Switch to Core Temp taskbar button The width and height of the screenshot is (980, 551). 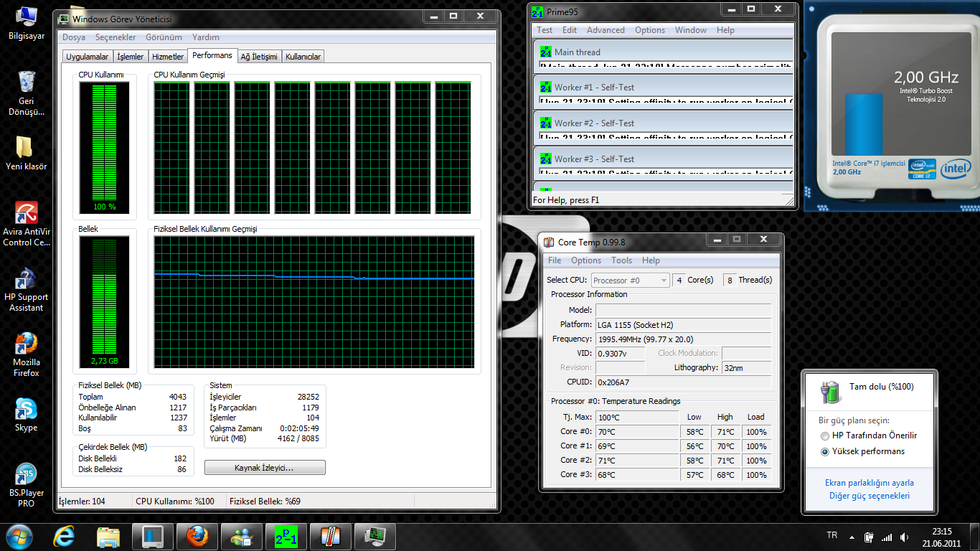click(x=331, y=536)
